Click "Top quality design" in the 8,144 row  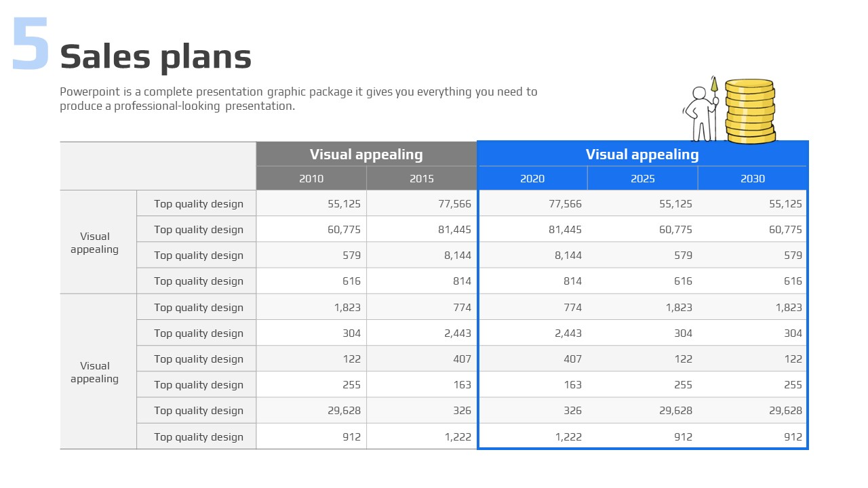click(x=199, y=255)
